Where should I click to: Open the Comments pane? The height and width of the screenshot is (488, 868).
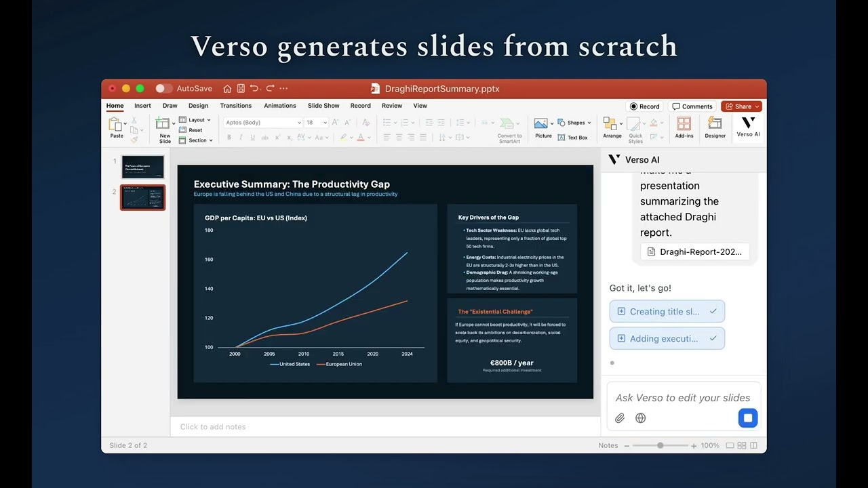point(692,106)
